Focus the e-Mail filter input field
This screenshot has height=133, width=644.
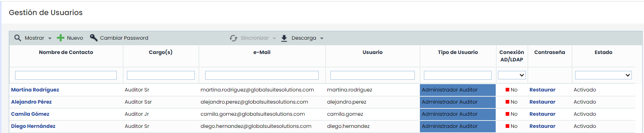click(x=262, y=75)
